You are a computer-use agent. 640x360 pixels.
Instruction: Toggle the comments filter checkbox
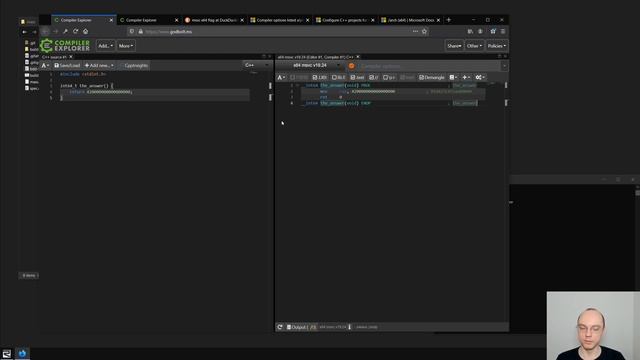click(x=374, y=77)
